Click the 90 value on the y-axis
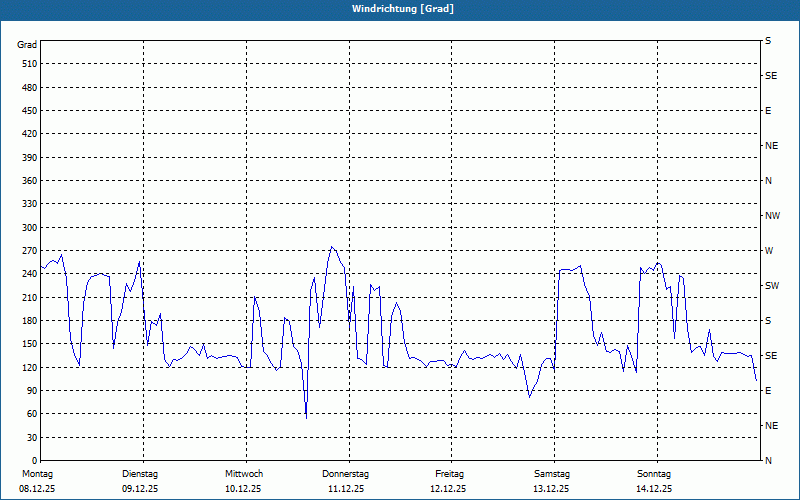Screen dimensions: 800x500 click(31, 391)
